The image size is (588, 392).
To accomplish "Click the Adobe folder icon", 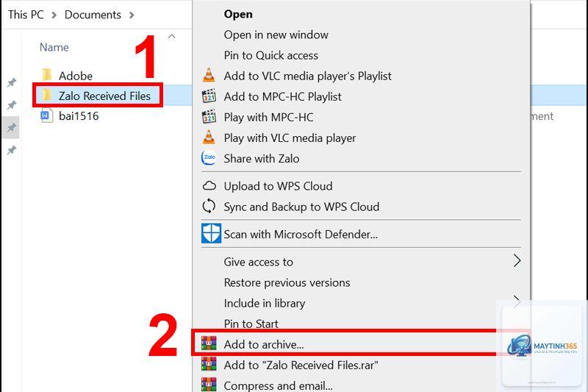I will (46, 74).
